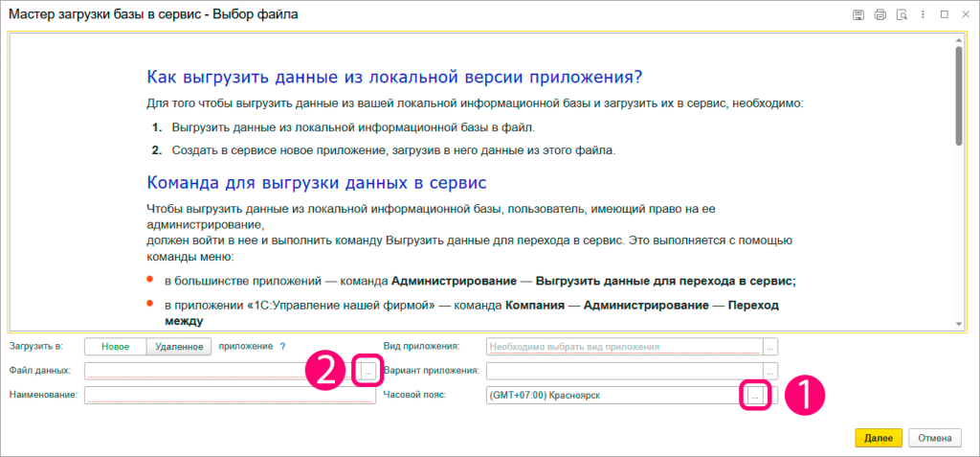The image size is (980, 457).
Task: Click the help panel vertical scrollbar
Action: click(x=958, y=96)
